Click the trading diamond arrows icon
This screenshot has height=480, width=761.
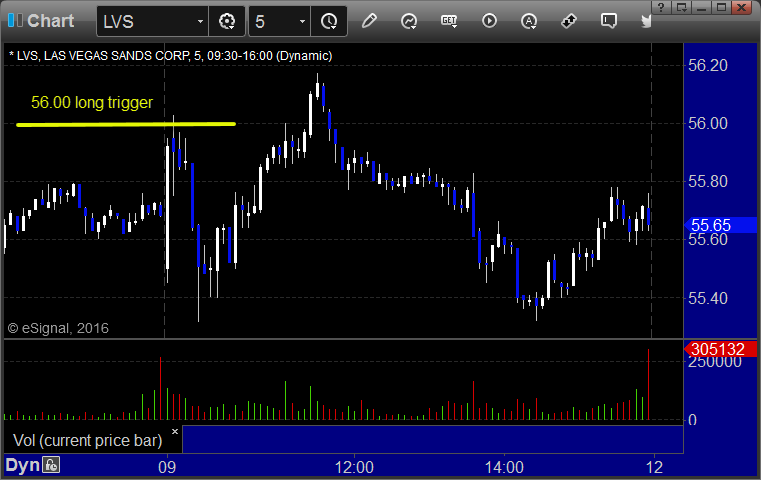click(569, 21)
